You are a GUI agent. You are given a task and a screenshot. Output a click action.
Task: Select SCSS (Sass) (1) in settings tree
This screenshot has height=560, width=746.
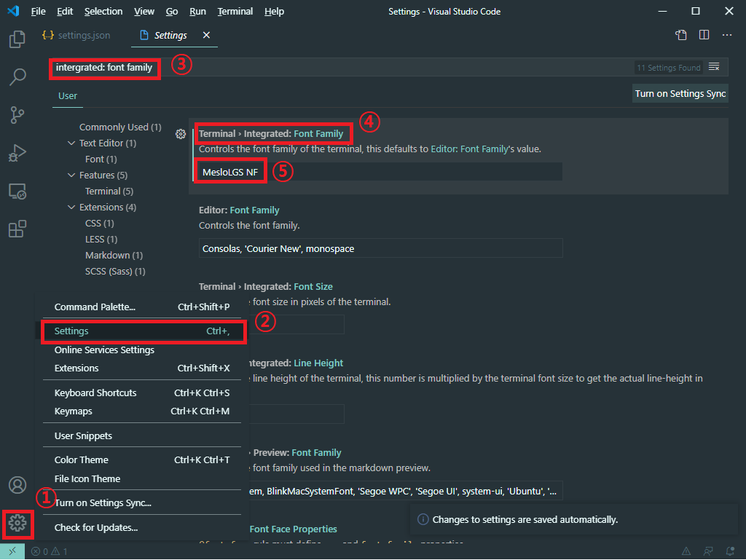pos(115,272)
